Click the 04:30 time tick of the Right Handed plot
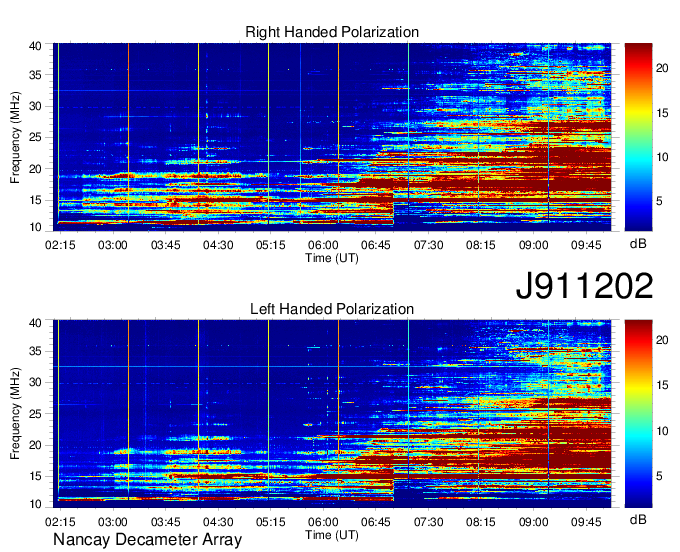Image resolution: width=680 pixels, height=552 pixels. (x=218, y=245)
